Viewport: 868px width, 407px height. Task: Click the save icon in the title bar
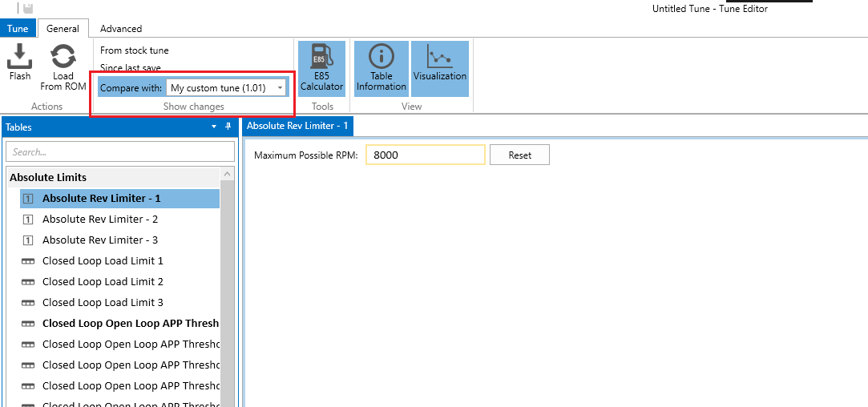[x=27, y=8]
